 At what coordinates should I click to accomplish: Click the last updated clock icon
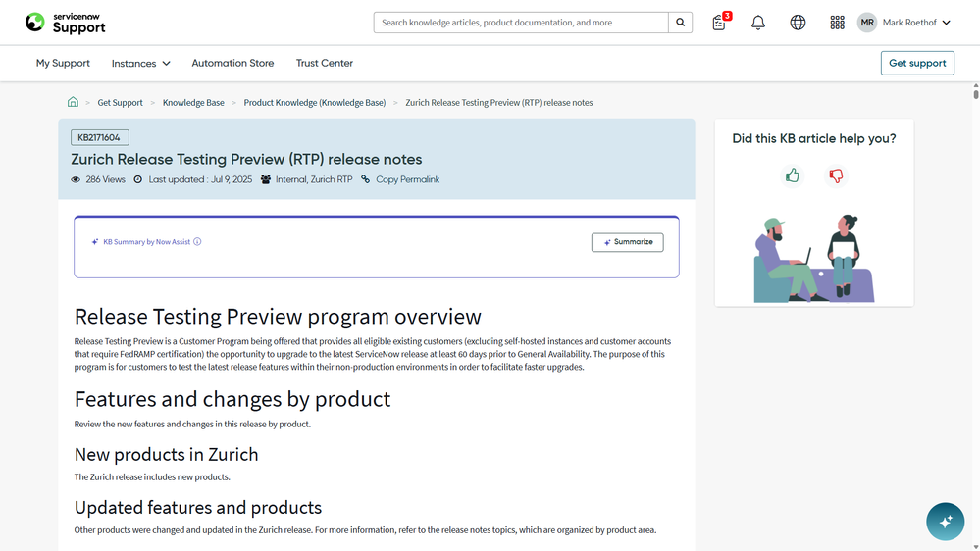[138, 179]
